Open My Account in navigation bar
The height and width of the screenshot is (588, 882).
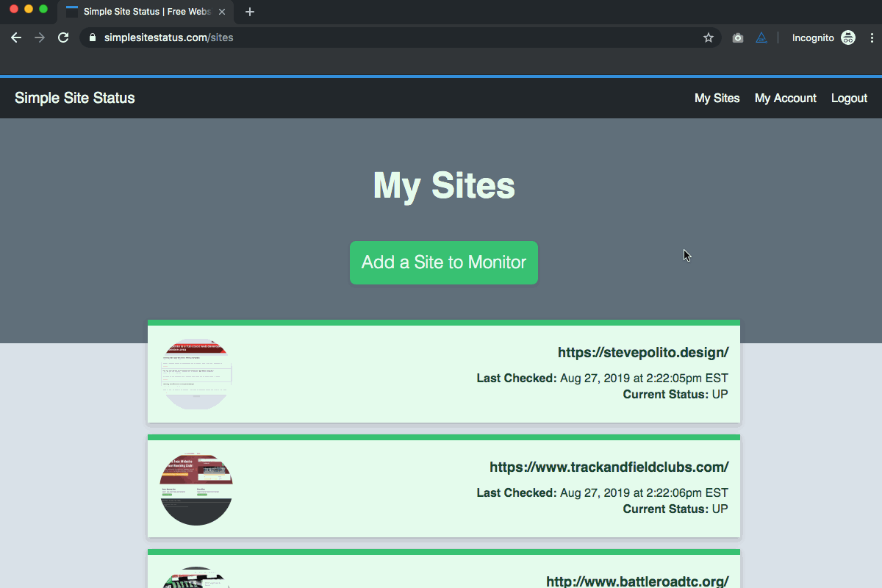pos(786,98)
